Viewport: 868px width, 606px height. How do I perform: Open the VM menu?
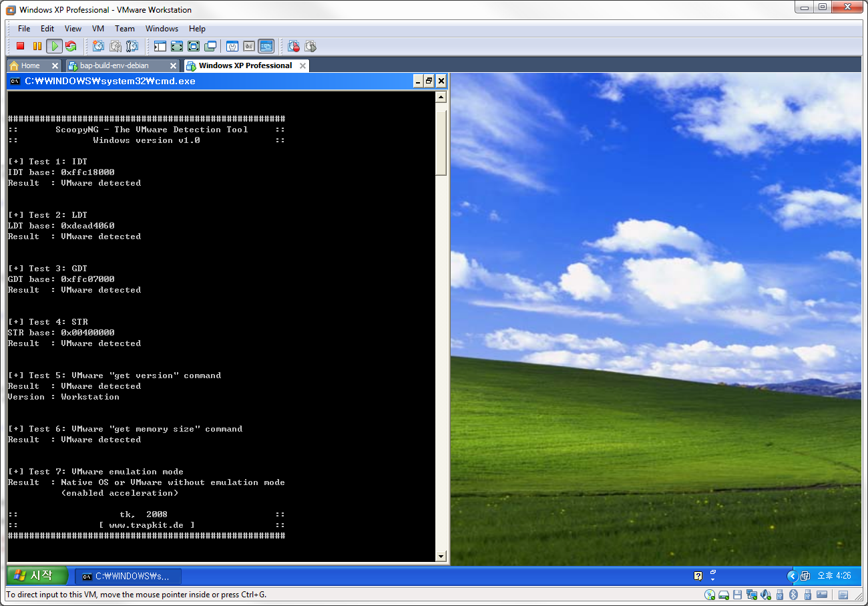click(98, 29)
